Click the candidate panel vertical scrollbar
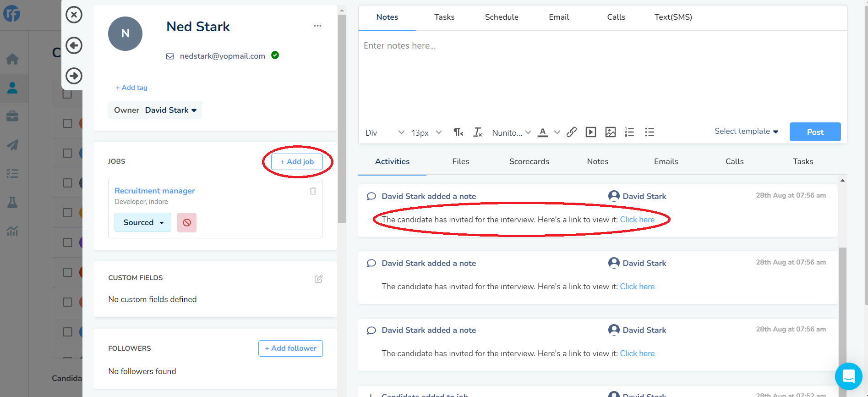Screen dimensions: 868x397 coord(342,118)
